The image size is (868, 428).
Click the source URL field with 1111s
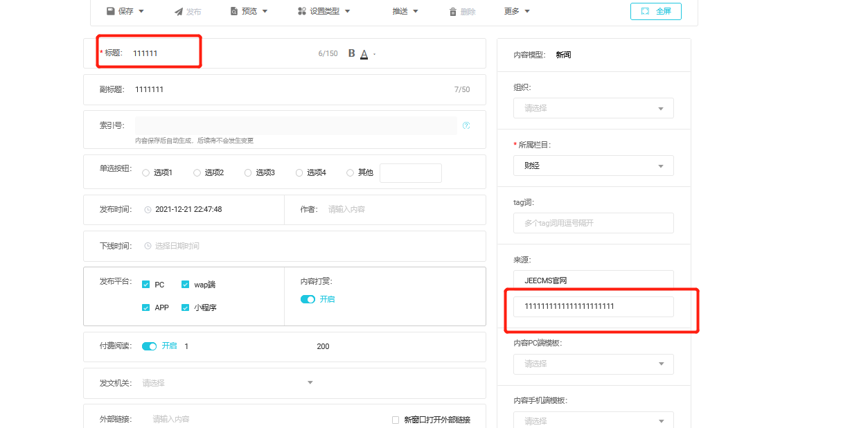coord(593,307)
